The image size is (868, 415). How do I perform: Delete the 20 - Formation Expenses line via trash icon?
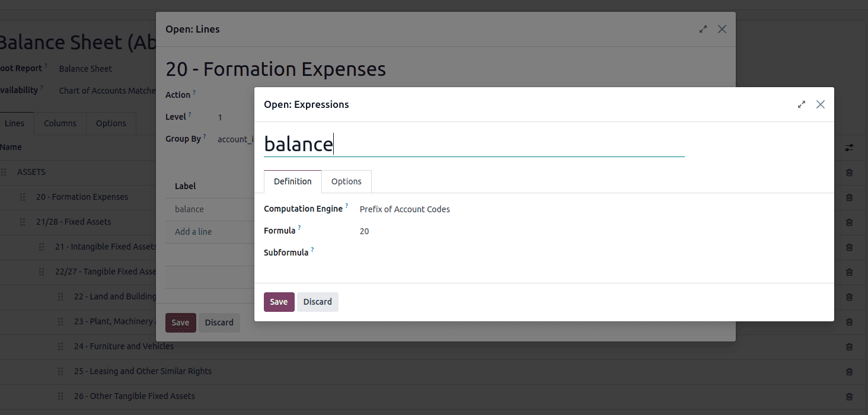tap(849, 197)
